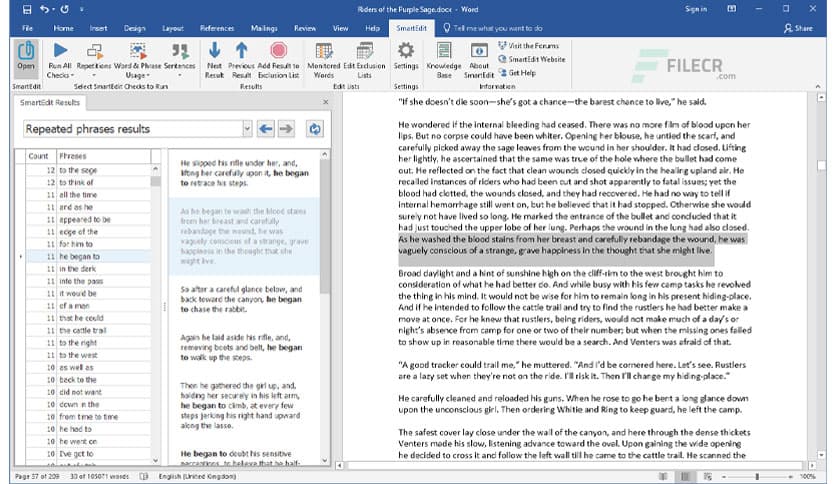The height and width of the screenshot is (484, 836).
Task: Run All Checks play icon
Action: tap(60, 51)
